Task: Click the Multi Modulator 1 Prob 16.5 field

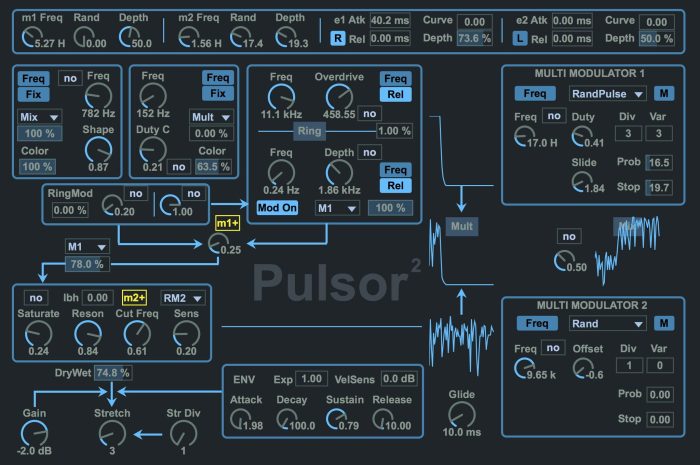Action: pyautogui.click(x=659, y=162)
